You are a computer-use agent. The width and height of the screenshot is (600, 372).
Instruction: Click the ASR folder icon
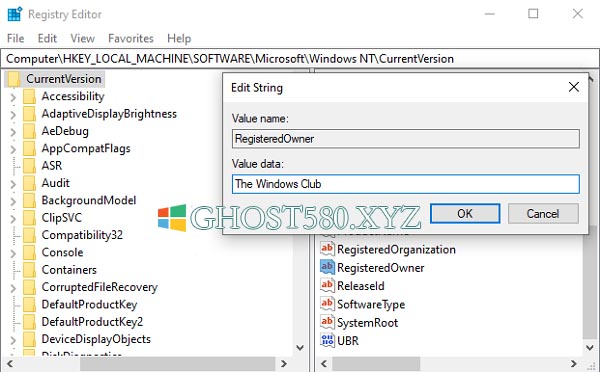(x=29, y=166)
